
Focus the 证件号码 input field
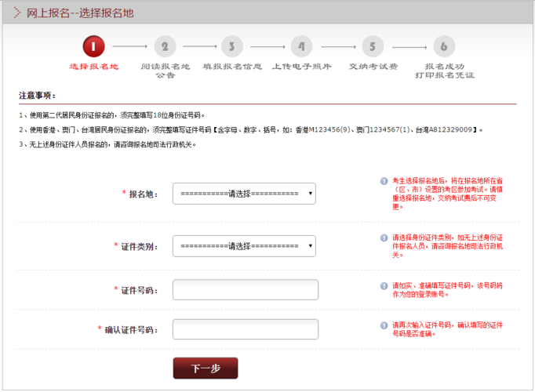[246, 290]
